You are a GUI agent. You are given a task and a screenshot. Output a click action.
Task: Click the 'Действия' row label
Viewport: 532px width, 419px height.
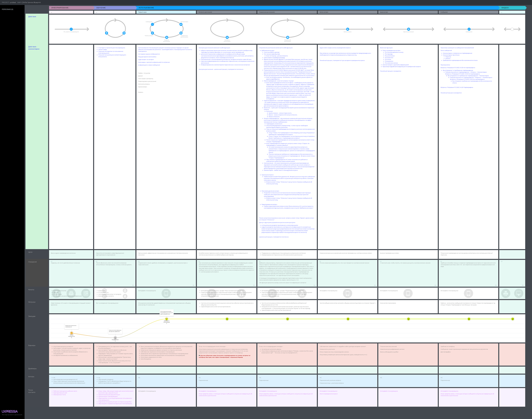point(32,17)
